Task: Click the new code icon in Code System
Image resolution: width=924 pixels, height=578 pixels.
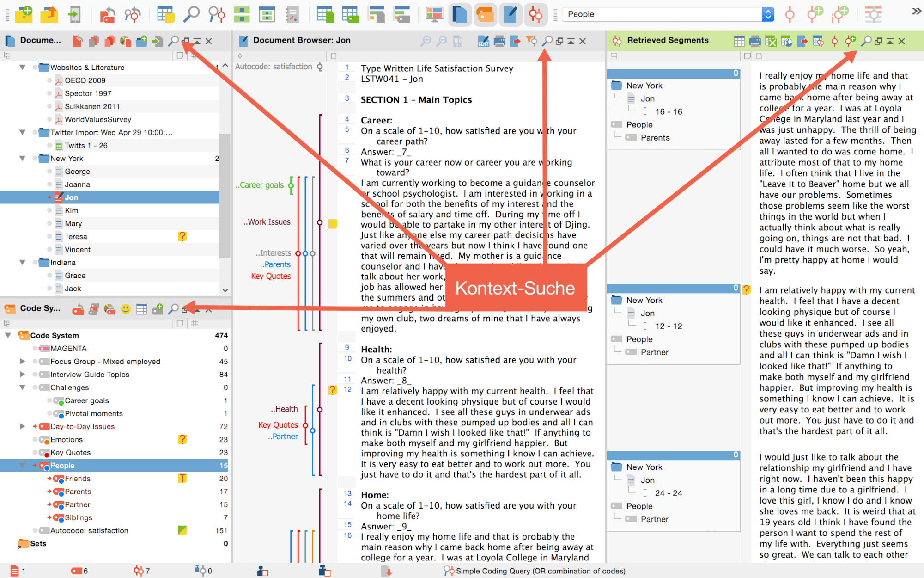Action: [157, 309]
